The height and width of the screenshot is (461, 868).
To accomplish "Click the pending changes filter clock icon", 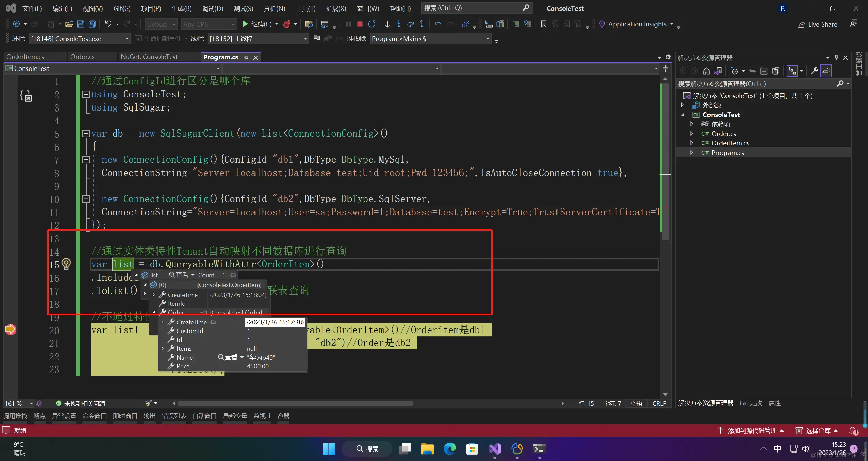I will pyautogui.click(x=734, y=71).
